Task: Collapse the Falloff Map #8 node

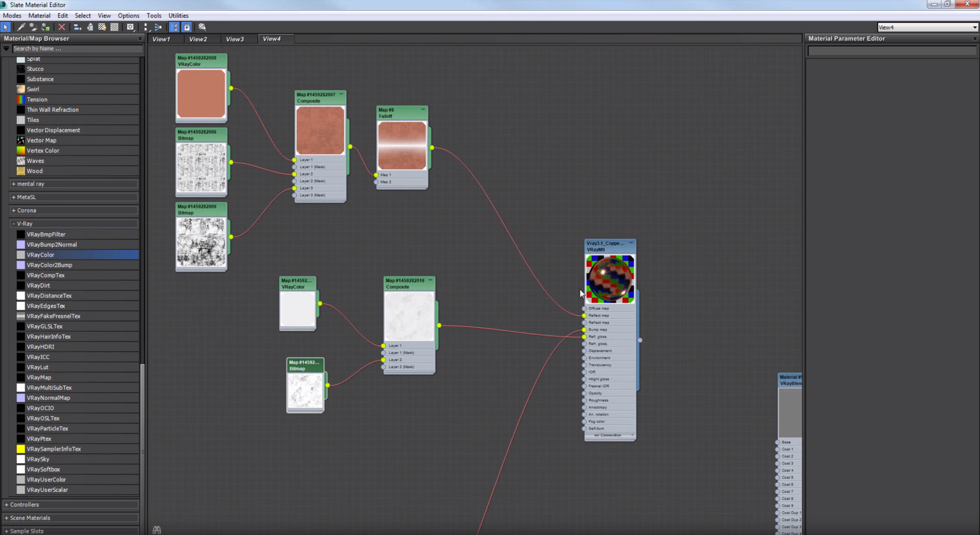Action: point(423,110)
